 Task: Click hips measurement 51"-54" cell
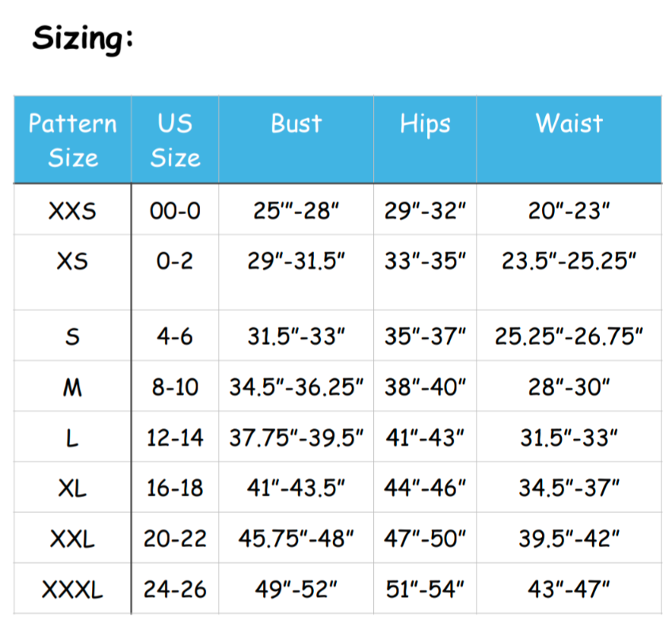tap(425, 590)
